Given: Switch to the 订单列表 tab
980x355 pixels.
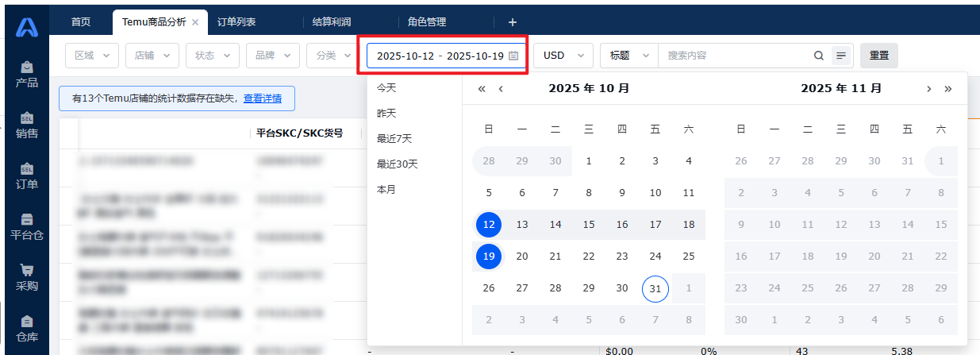Looking at the screenshot, I should pos(236,22).
